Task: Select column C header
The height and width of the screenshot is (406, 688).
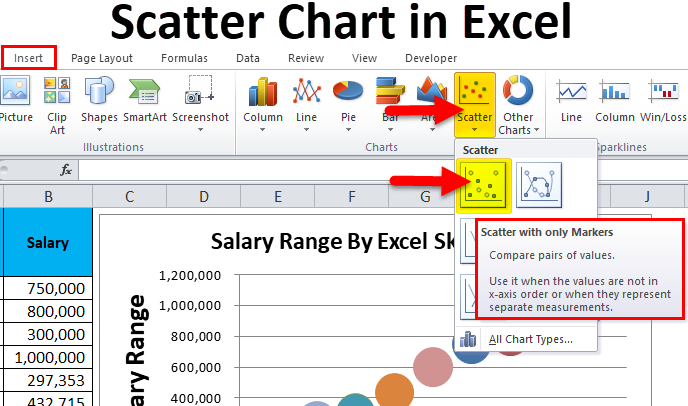Action: tap(129, 196)
